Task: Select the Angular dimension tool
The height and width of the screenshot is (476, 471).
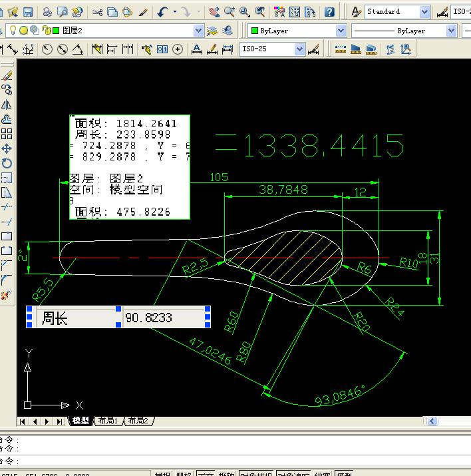Action: point(78,49)
